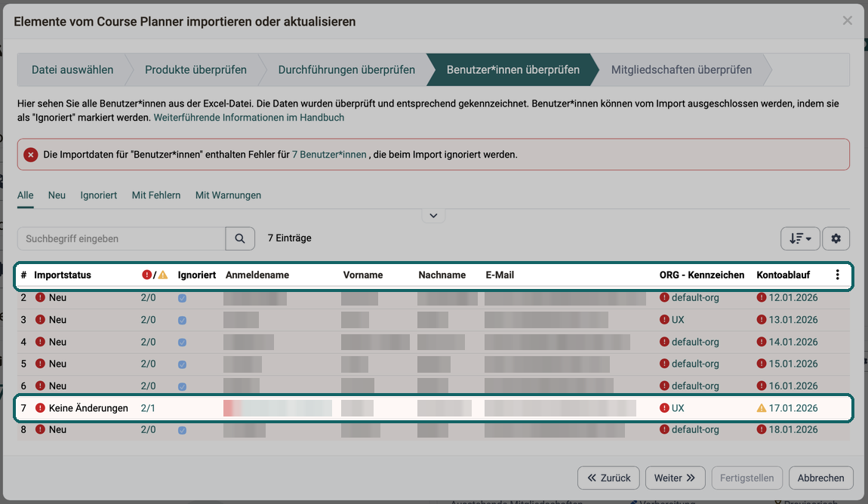Click the Abbrechen button
The width and height of the screenshot is (868, 504).
pyautogui.click(x=821, y=478)
